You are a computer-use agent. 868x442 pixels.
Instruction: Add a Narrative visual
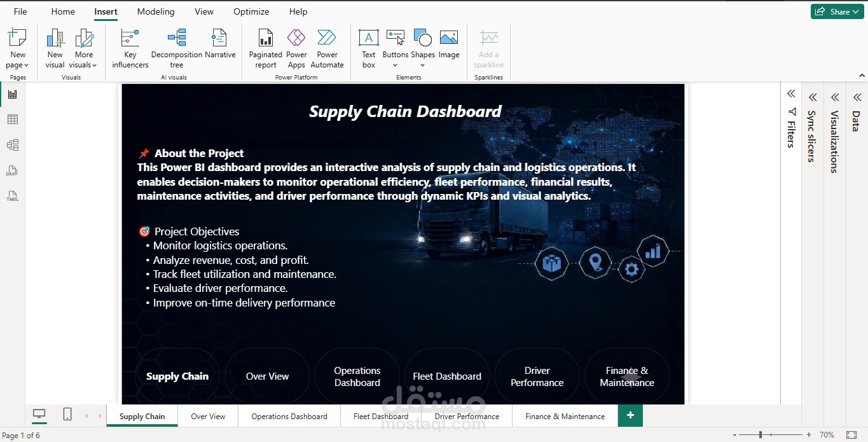point(220,48)
